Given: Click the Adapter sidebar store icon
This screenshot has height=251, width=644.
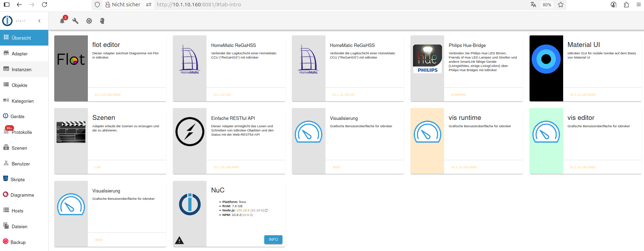Looking at the screenshot, I should pyautogui.click(x=6, y=53).
